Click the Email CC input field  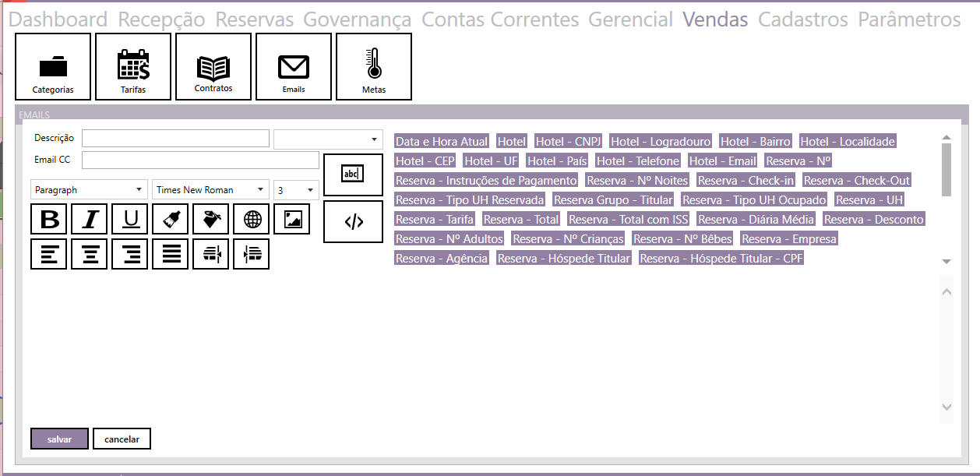coord(200,160)
